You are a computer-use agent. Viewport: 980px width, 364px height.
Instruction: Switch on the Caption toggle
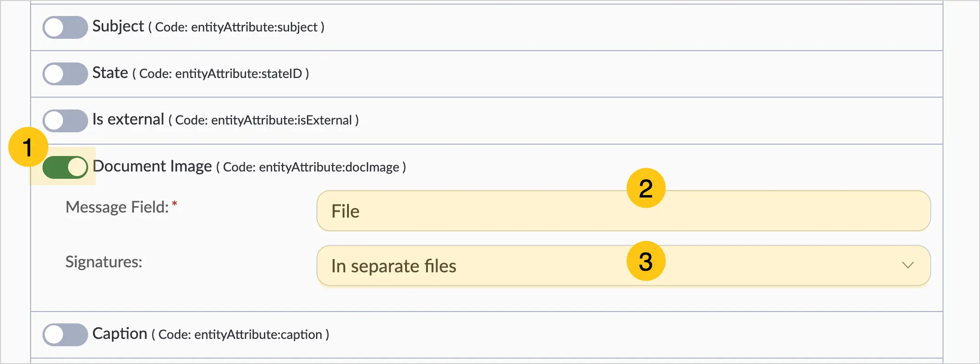click(x=65, y=335)
